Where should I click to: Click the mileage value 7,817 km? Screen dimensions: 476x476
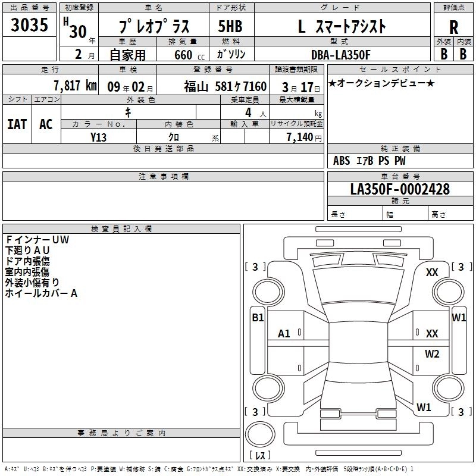[x=75, y=85]
